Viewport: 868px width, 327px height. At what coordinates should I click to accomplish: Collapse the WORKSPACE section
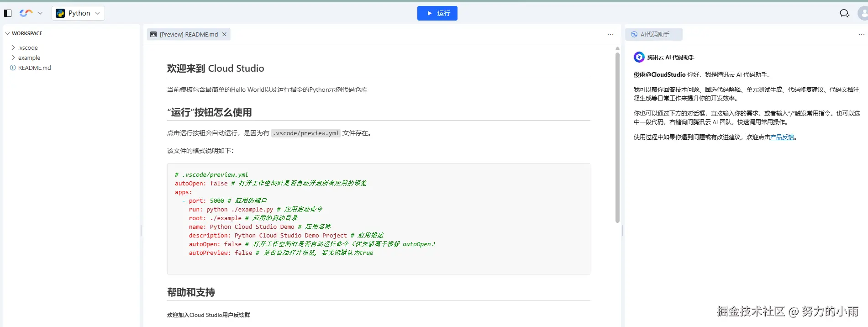click(27, 33)
